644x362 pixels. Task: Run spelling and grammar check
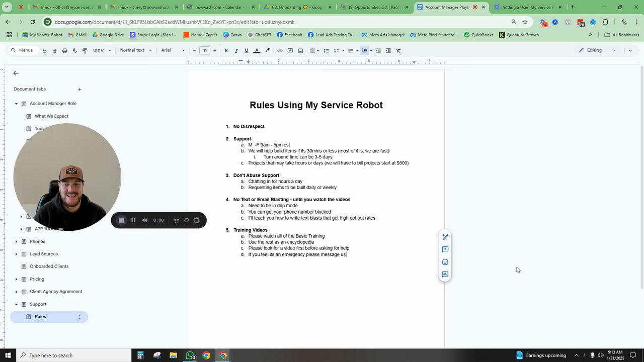point(74,51)
